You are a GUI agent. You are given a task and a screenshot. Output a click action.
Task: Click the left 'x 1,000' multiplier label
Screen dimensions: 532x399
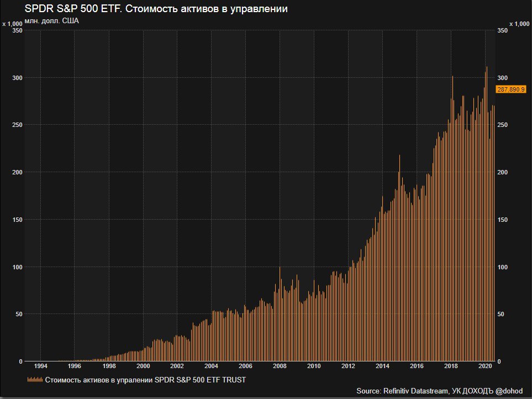(12, 24)
